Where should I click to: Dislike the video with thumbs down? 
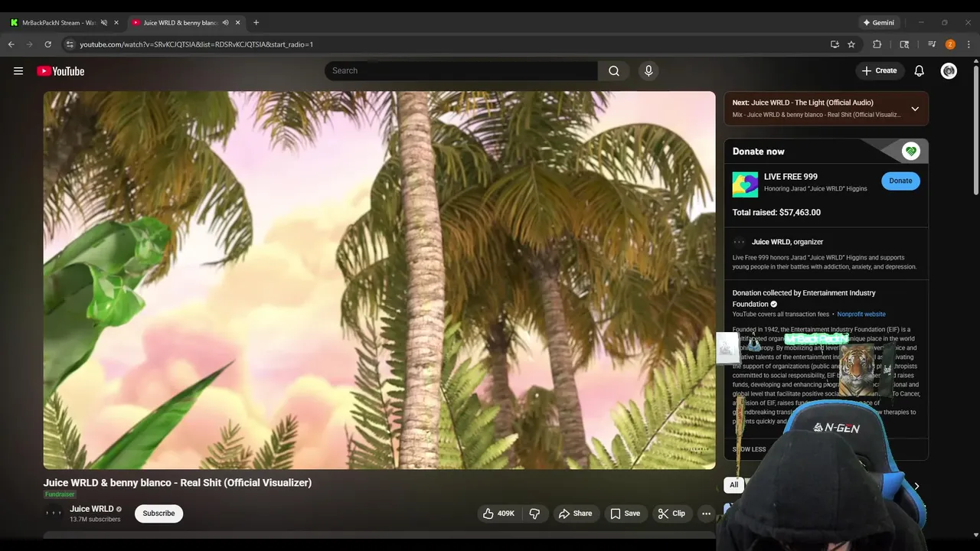(534, 514)
